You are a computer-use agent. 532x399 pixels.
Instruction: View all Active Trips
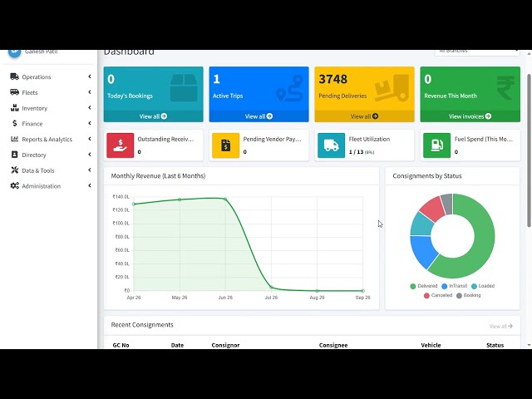[x=259, y=116]
